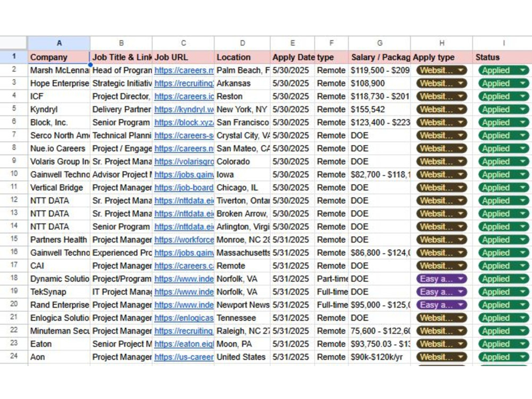
Task: Select the Chicago, IL location cell
Action: coord(242,188)
